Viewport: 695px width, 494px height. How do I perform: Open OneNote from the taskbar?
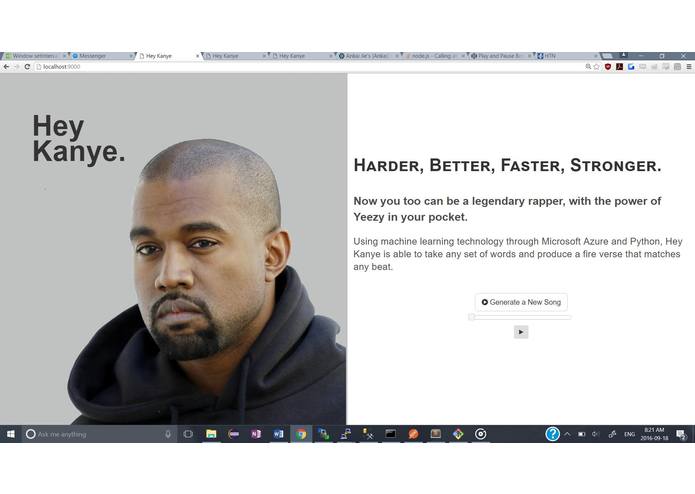256,434
